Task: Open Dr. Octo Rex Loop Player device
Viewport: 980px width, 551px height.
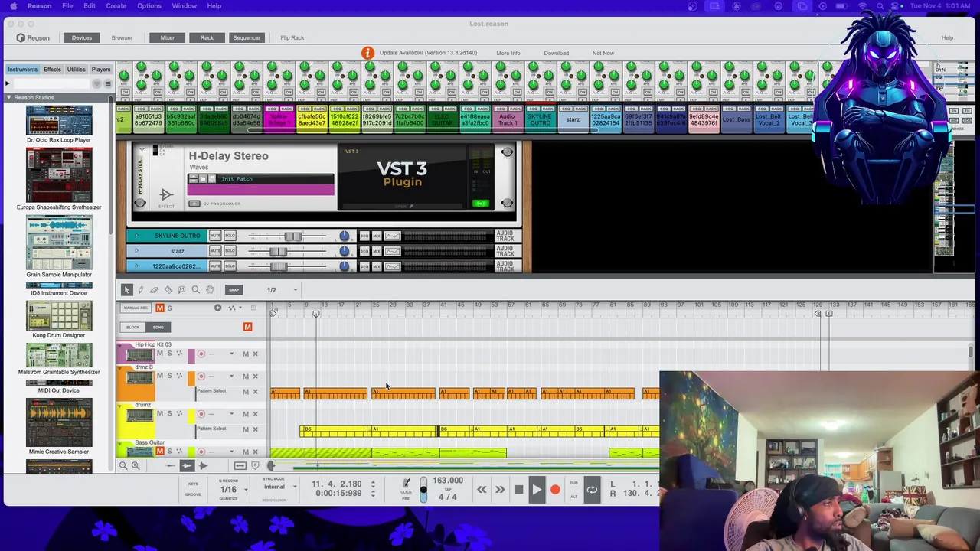Action: click(59, 120)
